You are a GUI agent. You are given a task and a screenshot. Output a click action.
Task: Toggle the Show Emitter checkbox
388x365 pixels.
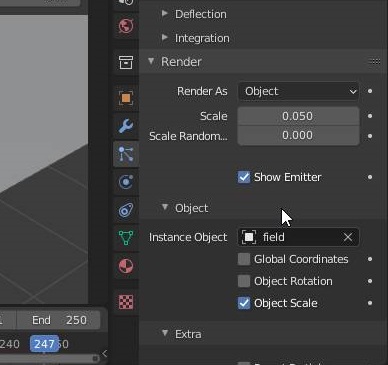point(244,177)
